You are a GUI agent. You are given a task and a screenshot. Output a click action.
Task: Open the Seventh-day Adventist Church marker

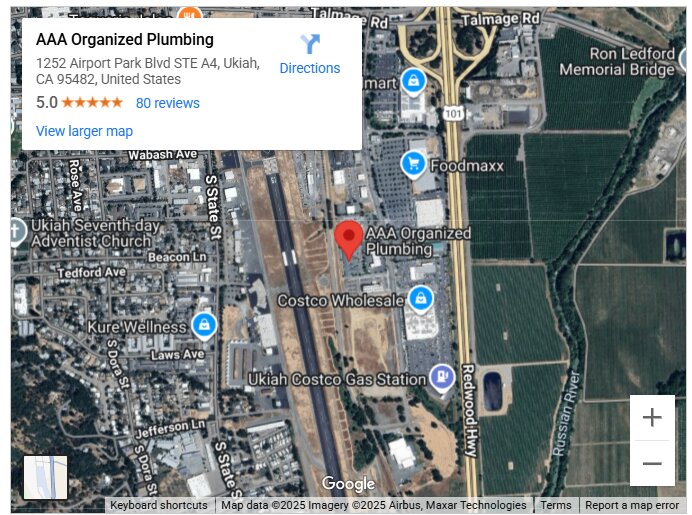click(16, 231)
